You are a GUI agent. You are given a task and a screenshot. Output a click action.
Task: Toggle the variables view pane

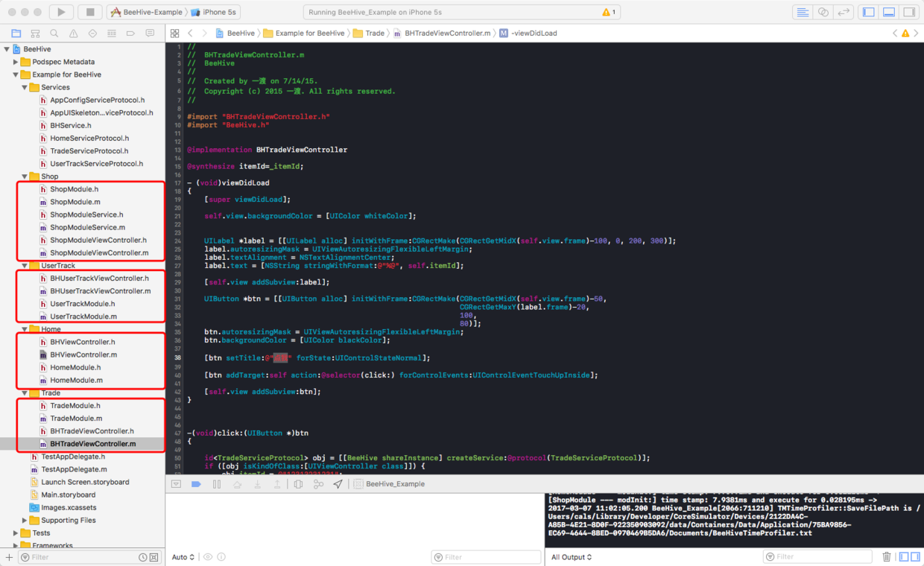point(902,557)
